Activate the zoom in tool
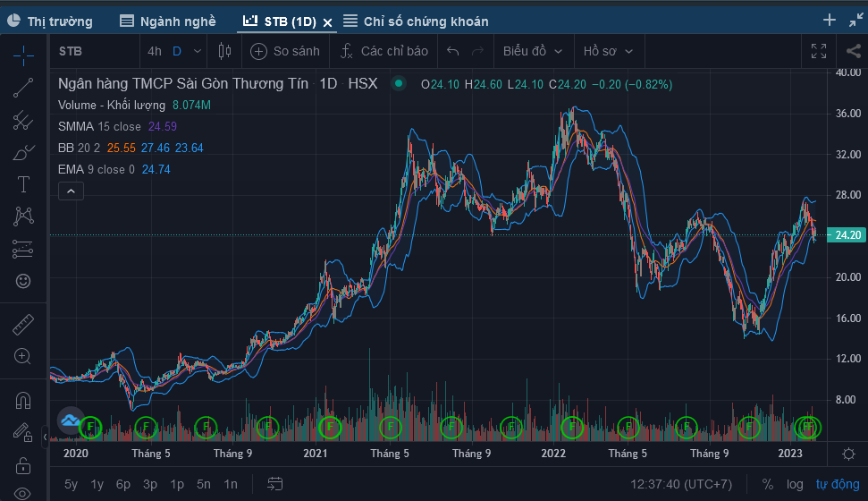The width and height of the screenshot is (868, 501). [23, 356]
